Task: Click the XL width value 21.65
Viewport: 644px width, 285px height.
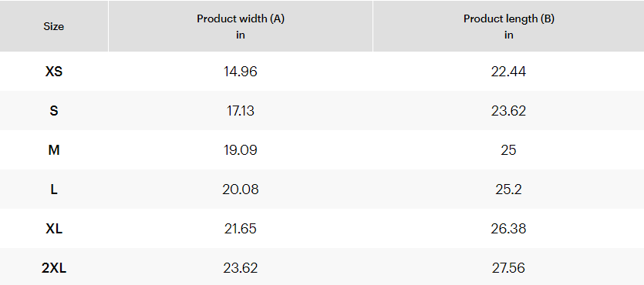Action: pyautogui.click(x=241, y=229)
